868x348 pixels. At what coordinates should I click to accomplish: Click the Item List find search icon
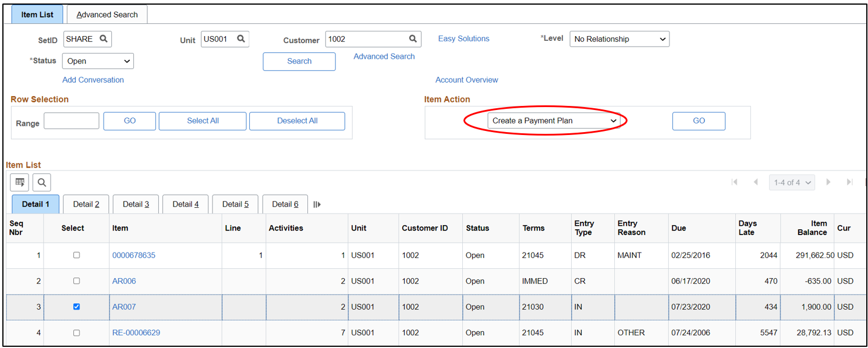click(x=42, y=183)
